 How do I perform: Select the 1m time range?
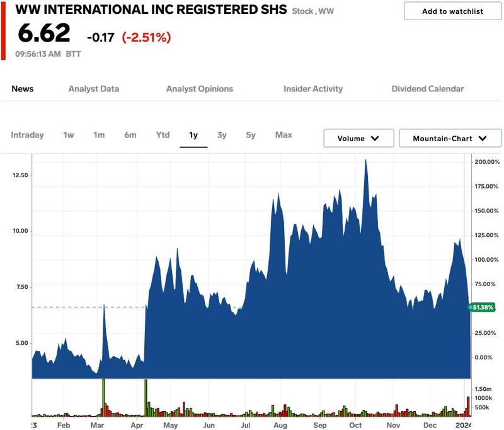pos(99,135)
